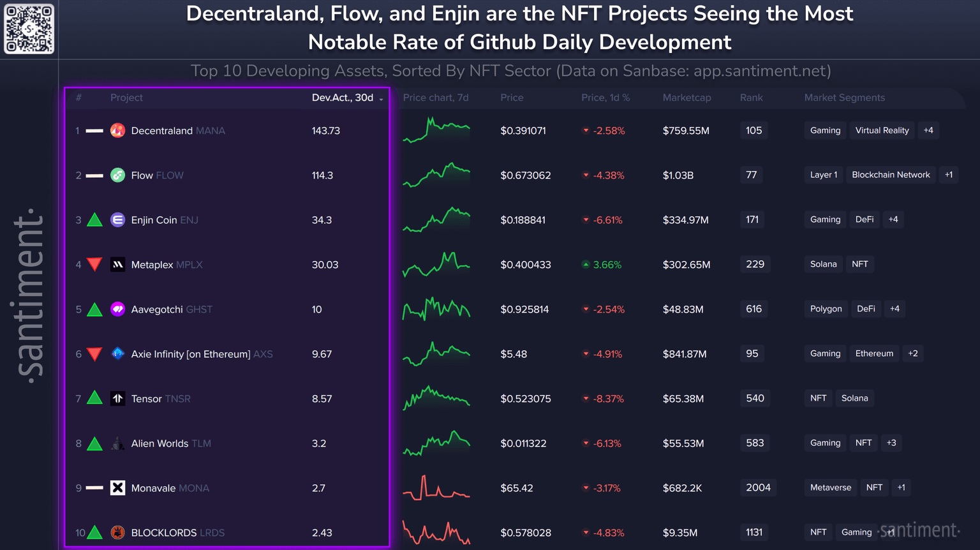The height and width of the screenshot is (550, 980).
Task: Click the Price, 1d % column header
Action: click(x=605, y=98)
